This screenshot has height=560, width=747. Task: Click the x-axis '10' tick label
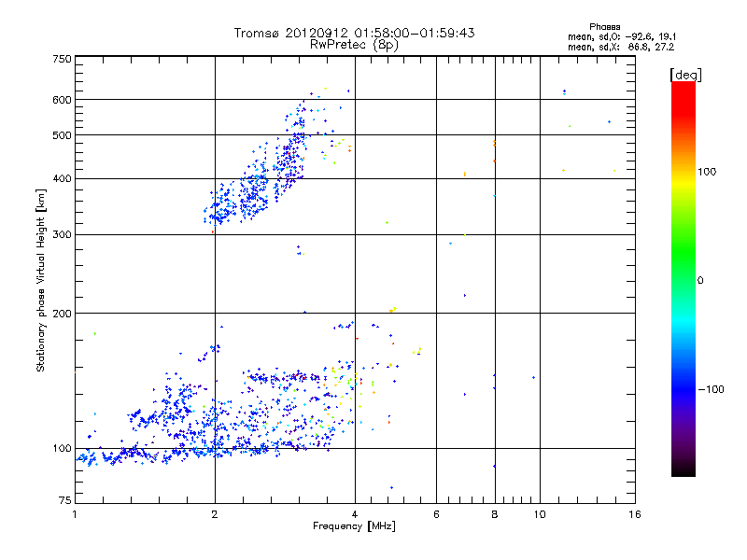(x=540, y=514)
